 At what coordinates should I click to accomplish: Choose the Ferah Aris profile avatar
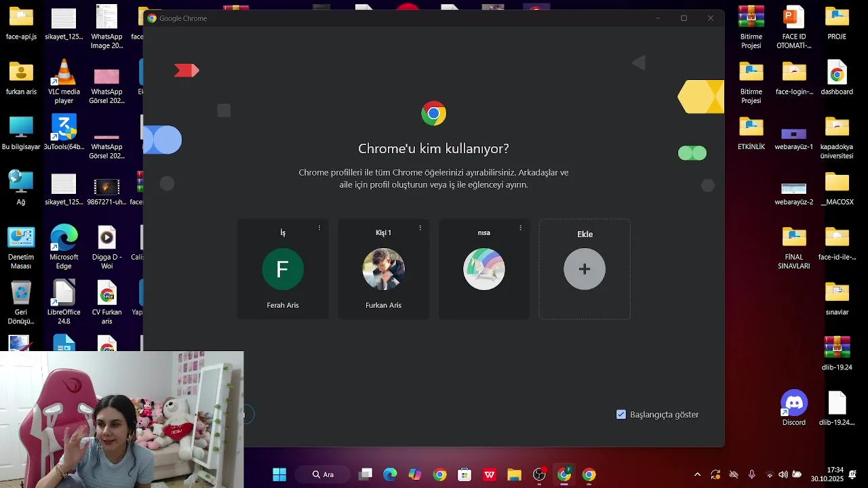(x=283, y=269)
